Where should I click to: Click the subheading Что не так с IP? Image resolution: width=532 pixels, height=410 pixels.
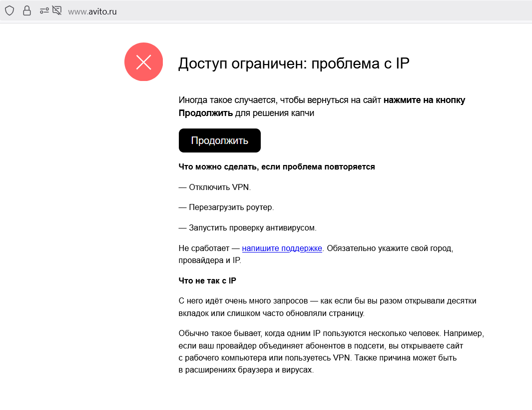coord(207,280)
